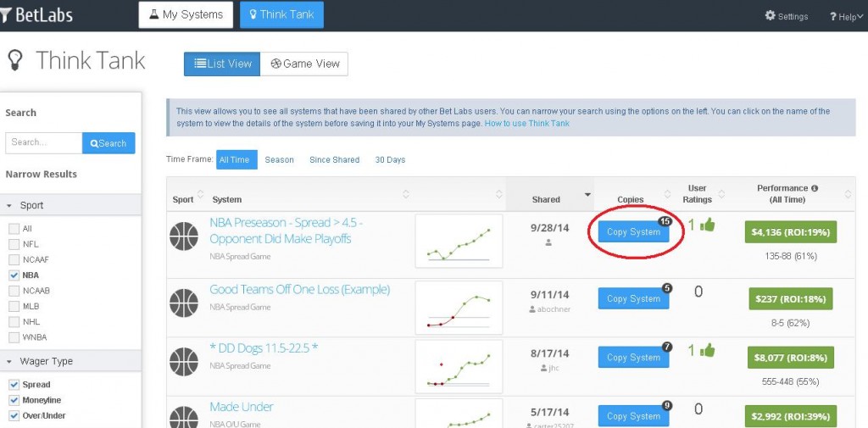Viewport: 868px width, 428px height.
Task: Click $237 (ROI:18%) performance badge
Action: pos(791,298)
